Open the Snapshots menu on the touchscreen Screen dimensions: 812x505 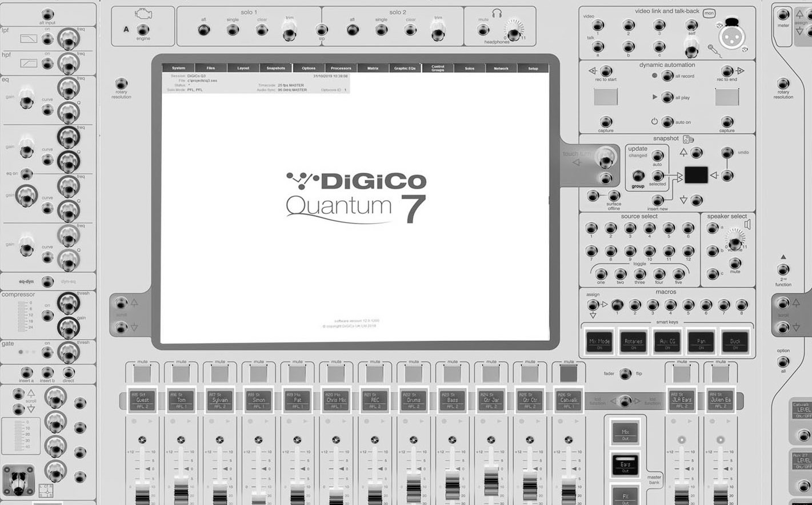click(275, 68)
